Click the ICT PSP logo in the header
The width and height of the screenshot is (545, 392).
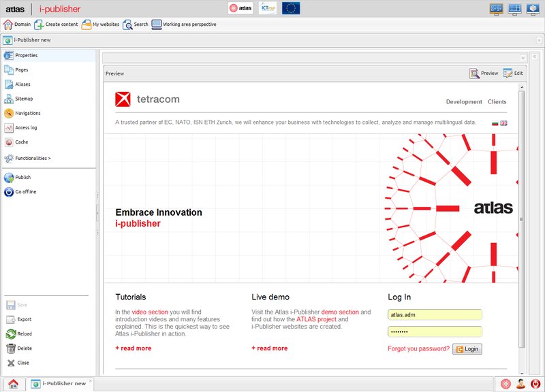[x=268, y=8]
